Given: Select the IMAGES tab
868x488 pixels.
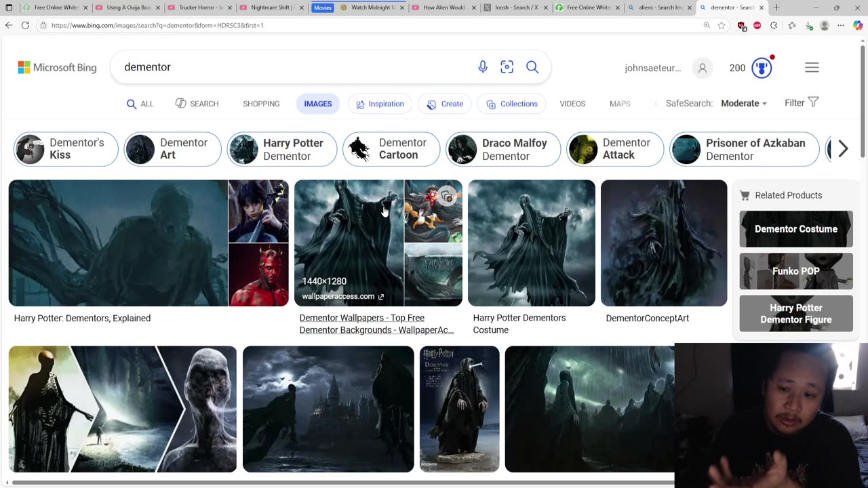Looking at the screenshot, I should click(x=317, y=104).
